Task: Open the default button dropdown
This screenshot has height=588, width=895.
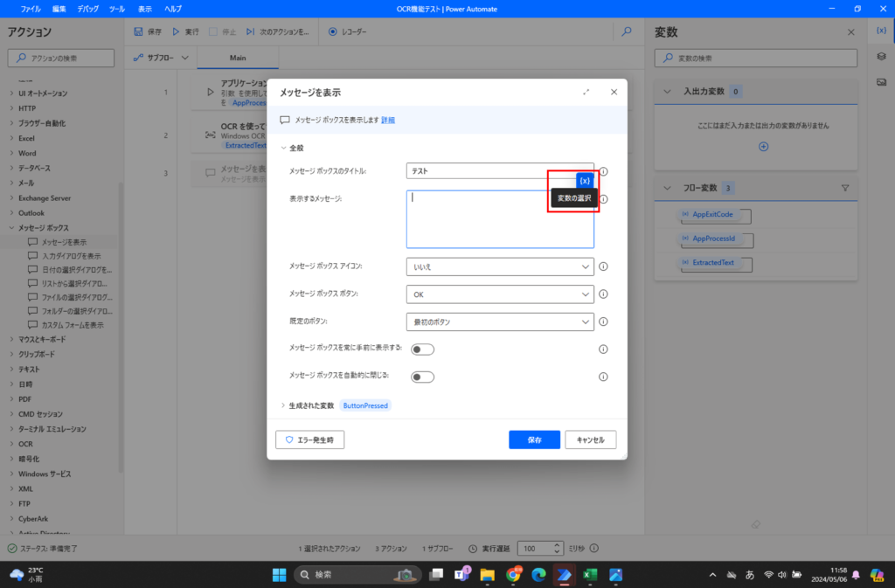Action: pyautogui.click(x=500, y=322)
